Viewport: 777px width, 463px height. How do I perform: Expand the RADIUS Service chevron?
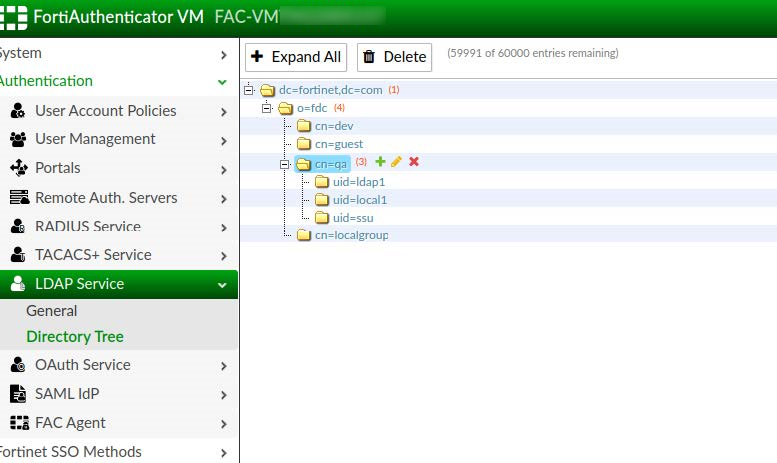coord(223,228)
